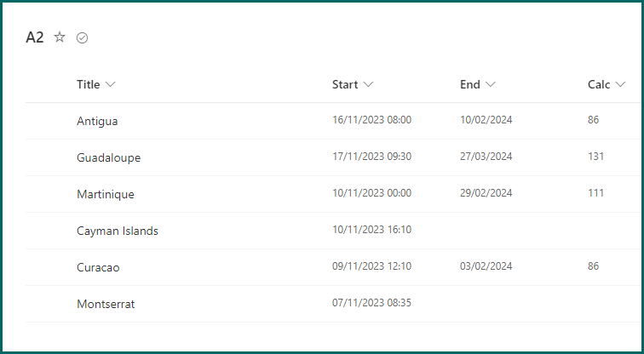Click Antigua start date 16/11/2023 08:00
Viewport: 644px width, 354px height.
(371, 120)
